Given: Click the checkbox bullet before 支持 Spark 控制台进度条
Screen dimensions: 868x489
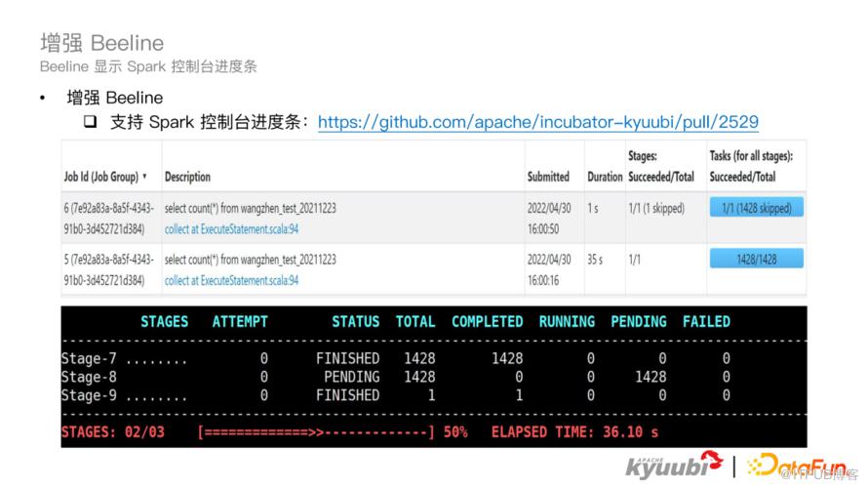Looking at the screenshot, I should pyautogui.click(x=91, y=121).
